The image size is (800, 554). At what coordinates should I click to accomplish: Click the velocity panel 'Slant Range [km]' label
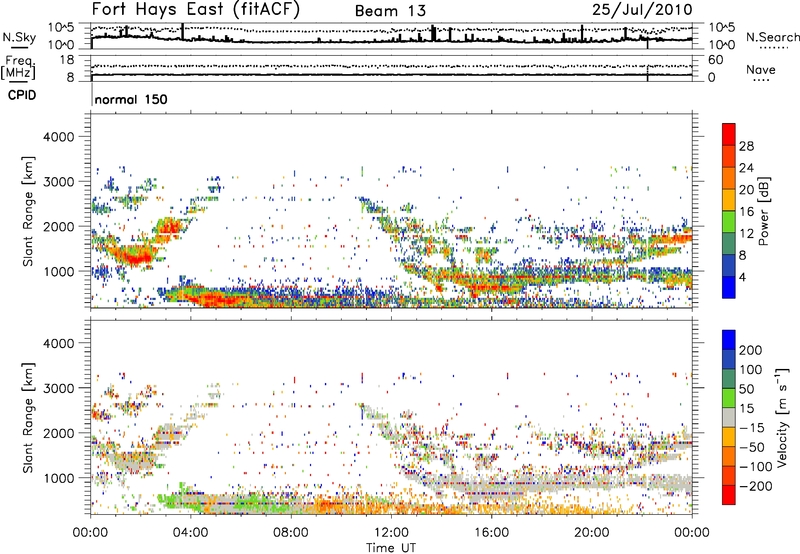28,418
